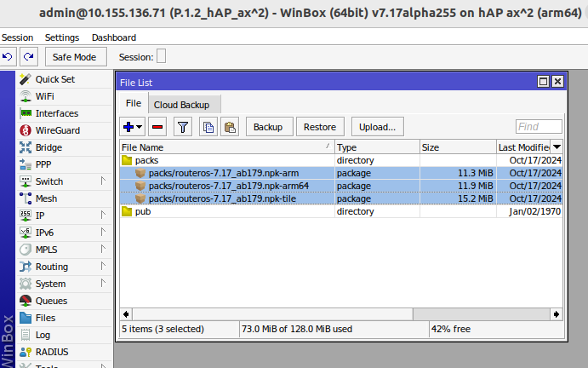
Task: Open the Bridge menu item
Action: tap(49, 147)
